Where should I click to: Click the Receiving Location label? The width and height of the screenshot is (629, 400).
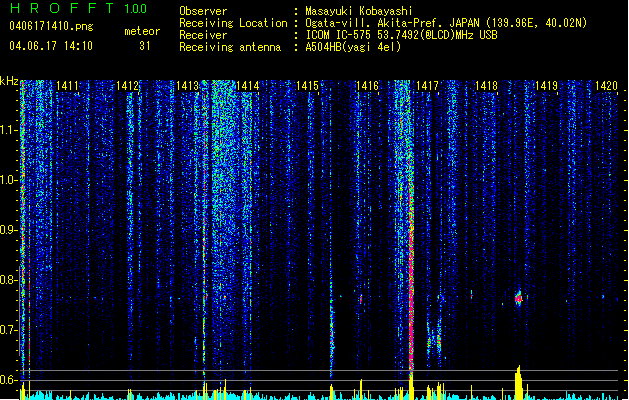coord(233,23)
